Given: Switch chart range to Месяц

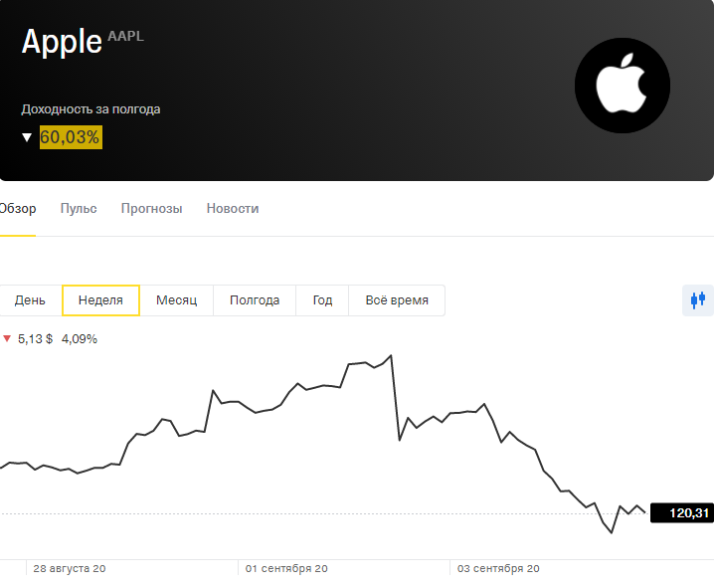Looking at the screenshot, I should pyautogui.click(x=177, y=300).
